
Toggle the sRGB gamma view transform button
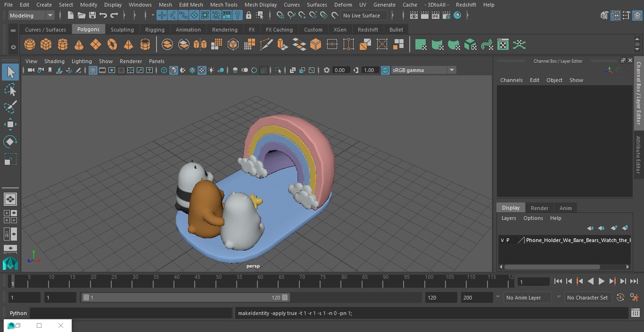[x=385, y=70]
